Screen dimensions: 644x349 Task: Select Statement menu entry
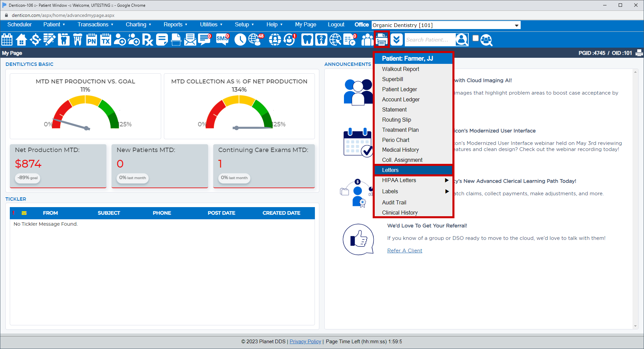414,109
